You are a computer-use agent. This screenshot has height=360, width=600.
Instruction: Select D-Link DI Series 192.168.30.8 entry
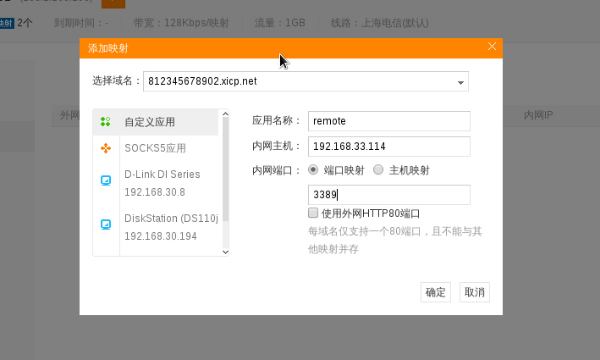(x=156, y=183)
